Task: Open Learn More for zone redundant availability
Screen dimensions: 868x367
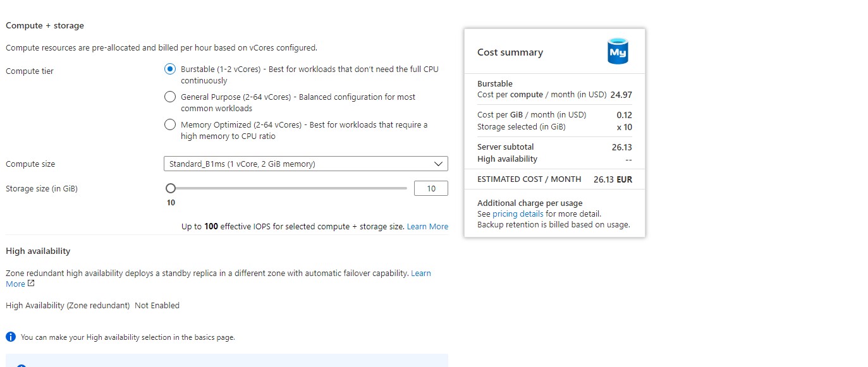Action: tap(420, 273)
